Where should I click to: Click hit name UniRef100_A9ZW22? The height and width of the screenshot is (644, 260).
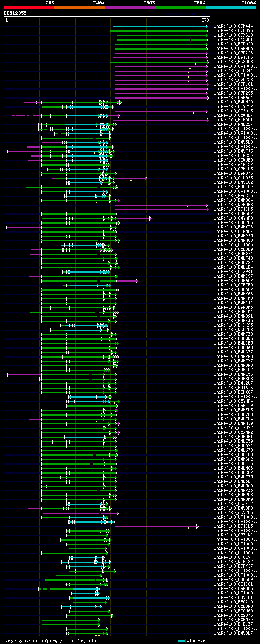pyautogui.click(x=234, y=428)
